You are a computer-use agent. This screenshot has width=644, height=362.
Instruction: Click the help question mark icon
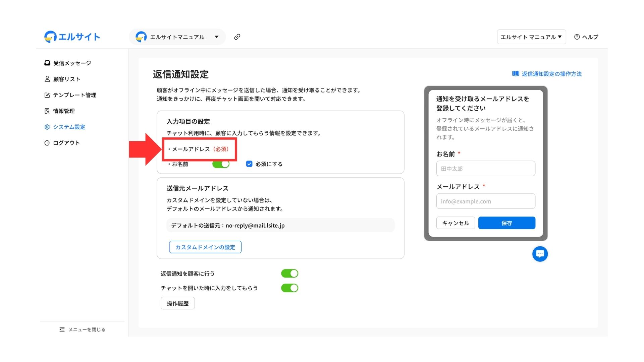pyautogui.click(x=577, y=37)
